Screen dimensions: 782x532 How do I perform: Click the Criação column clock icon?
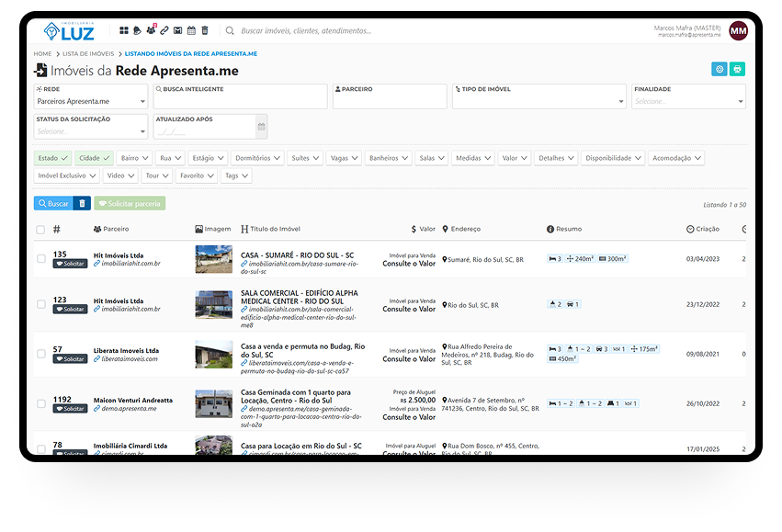point(690,229)
